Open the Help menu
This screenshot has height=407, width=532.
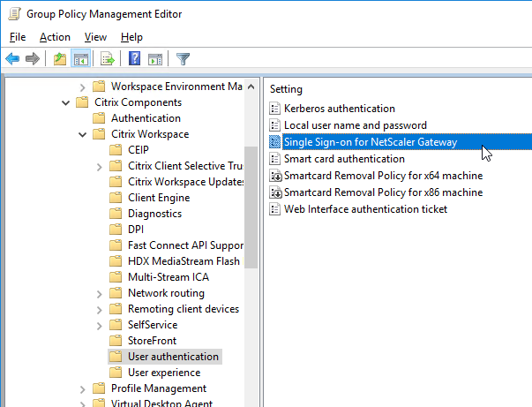point(131,37)
